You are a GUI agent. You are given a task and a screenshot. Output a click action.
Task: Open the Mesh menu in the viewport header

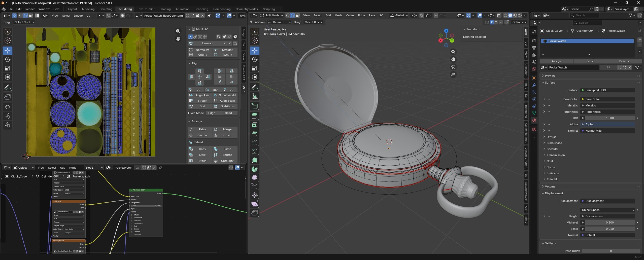[338, 15]
